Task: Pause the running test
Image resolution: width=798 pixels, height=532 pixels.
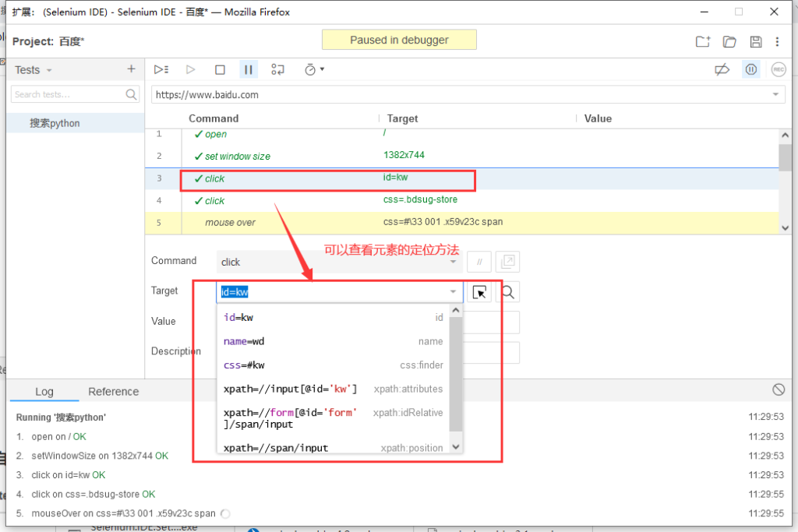Action: pyautogui.click(x=249, y=69)
